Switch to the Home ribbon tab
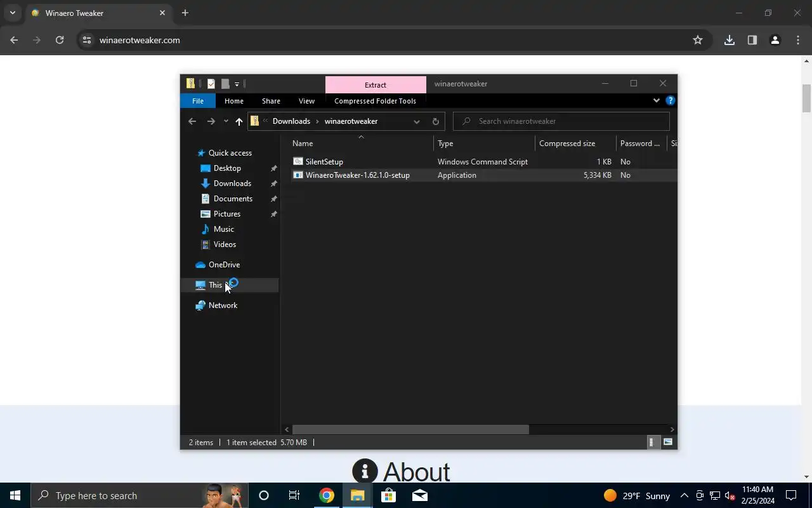 [x=234, y=101]
